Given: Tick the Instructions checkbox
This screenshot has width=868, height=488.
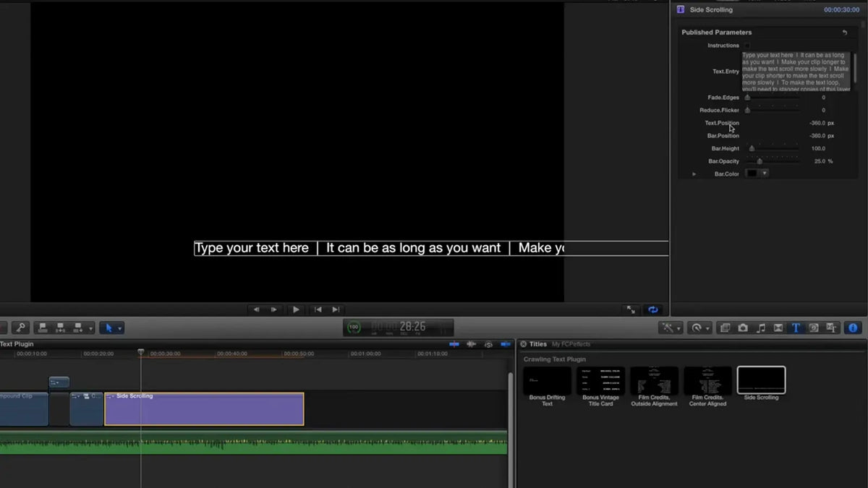Looking at the screenshot, I should tap(747, 46).
